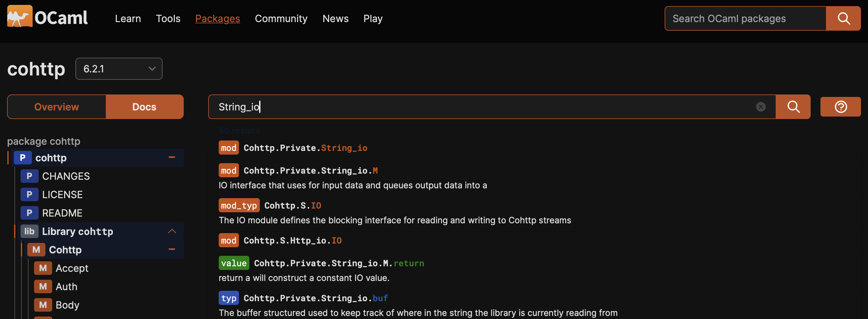Click the magnifier icon in package search
Viewport: 868px width, 319px height.
(x=843, y=18)
